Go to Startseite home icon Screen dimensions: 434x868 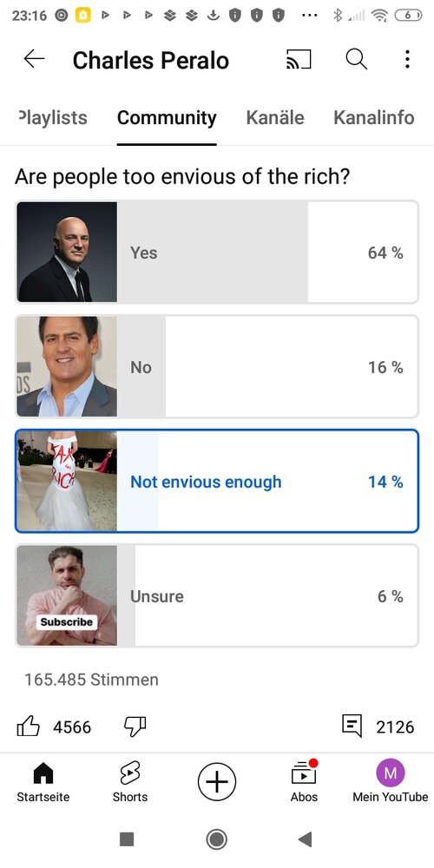43,782
